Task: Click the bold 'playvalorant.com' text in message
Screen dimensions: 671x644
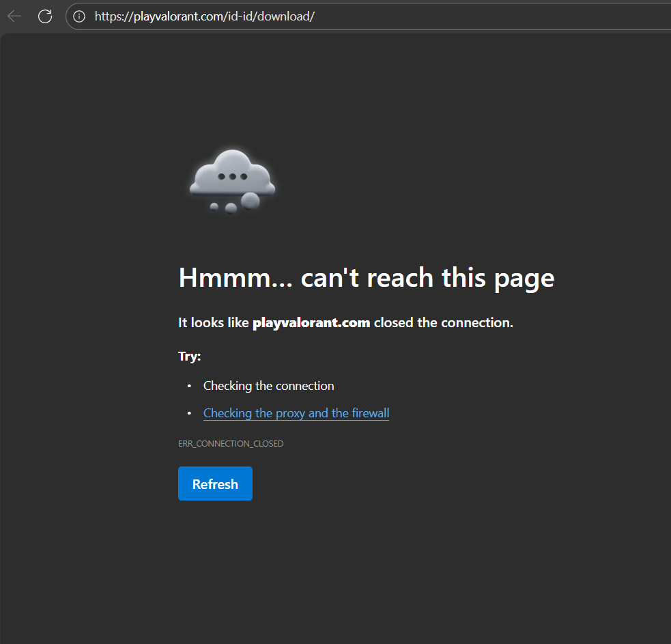Action: pos(311,322)
